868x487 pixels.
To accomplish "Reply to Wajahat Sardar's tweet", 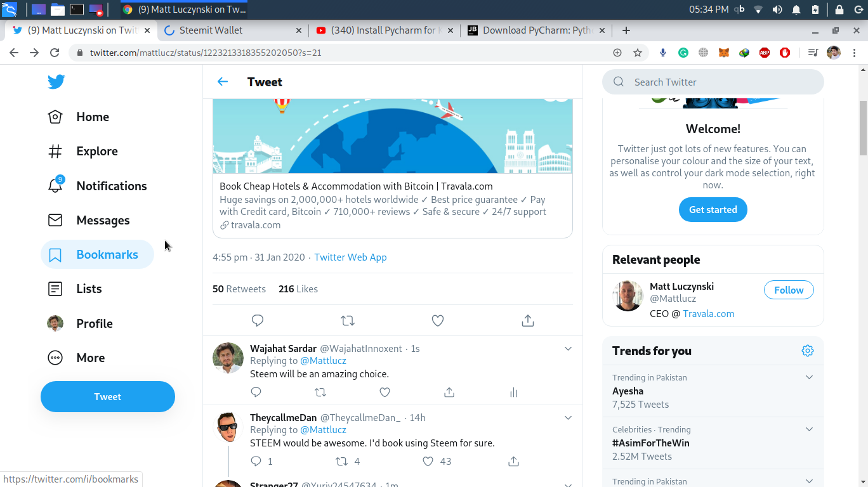I will tap(256, 393).
